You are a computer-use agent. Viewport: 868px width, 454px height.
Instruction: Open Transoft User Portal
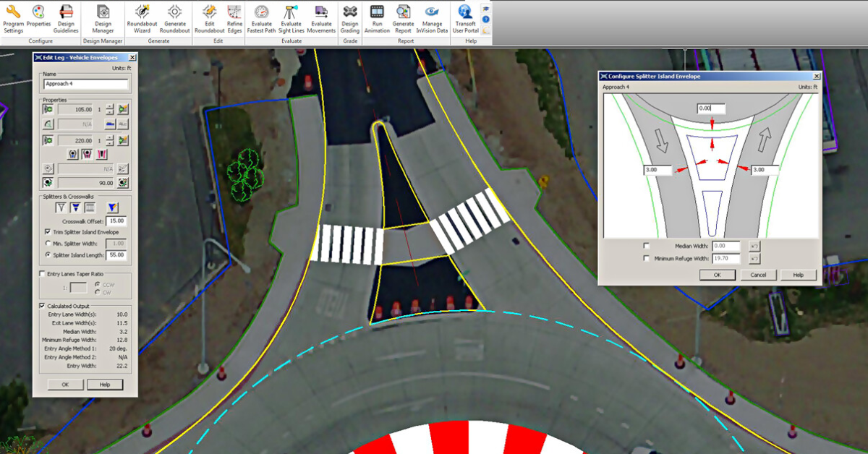point(465,13)
